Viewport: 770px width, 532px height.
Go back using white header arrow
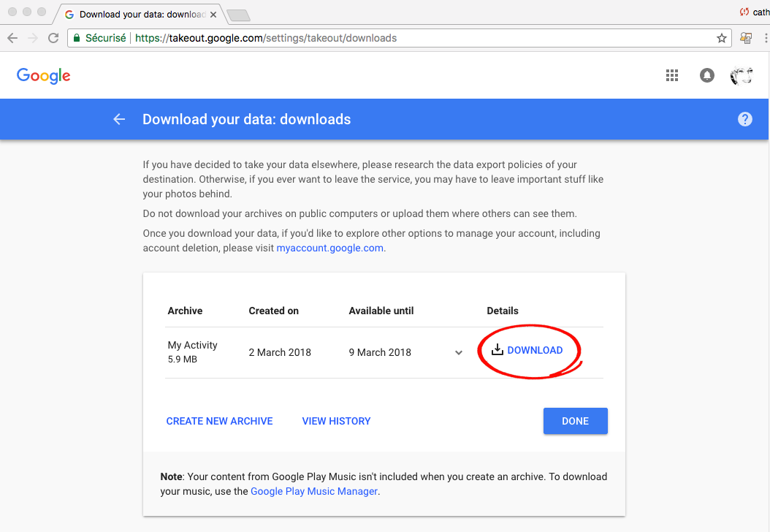119,119
